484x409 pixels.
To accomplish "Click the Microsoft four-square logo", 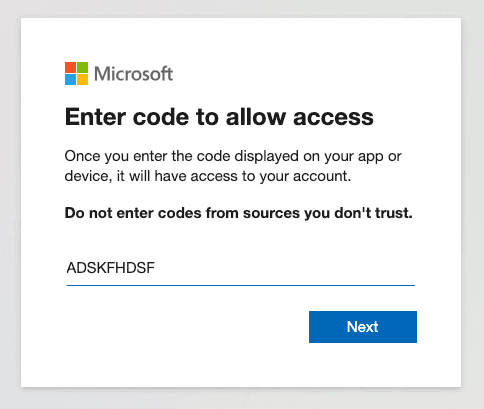I will 76,73.
